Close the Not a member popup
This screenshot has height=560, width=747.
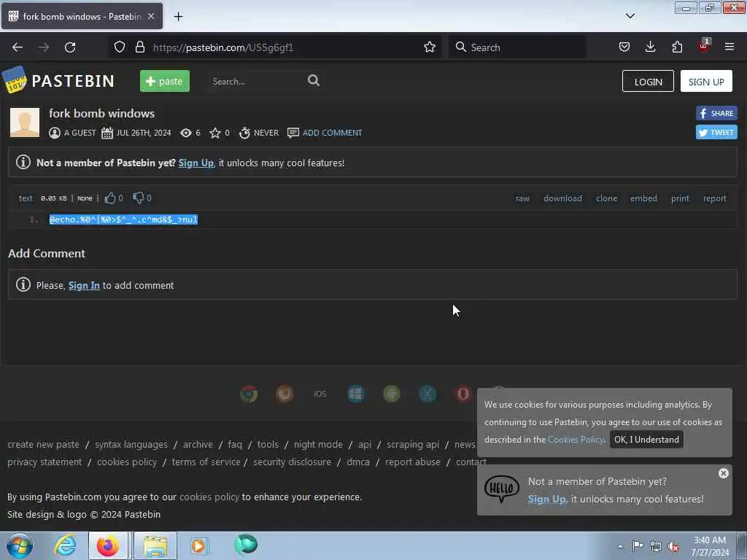click(723, 472)
